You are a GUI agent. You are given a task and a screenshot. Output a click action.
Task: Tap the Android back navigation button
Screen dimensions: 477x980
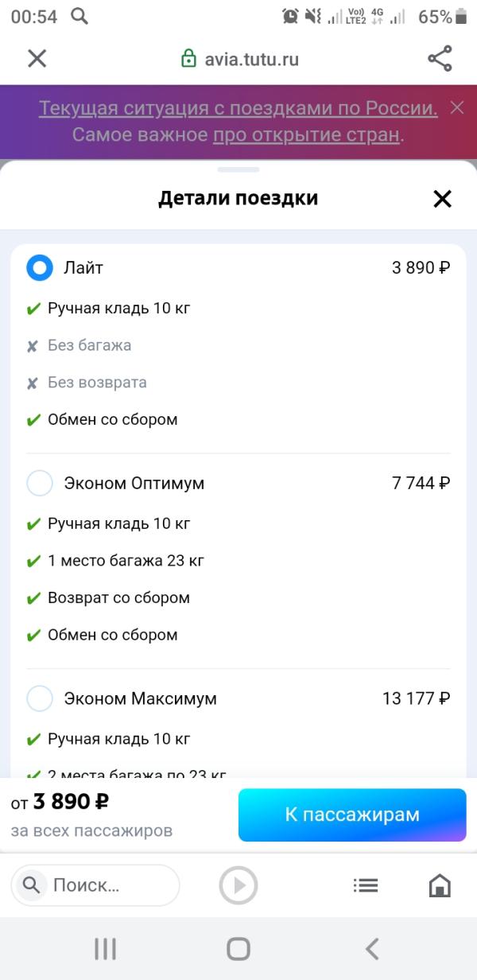(x=372, y=948)
